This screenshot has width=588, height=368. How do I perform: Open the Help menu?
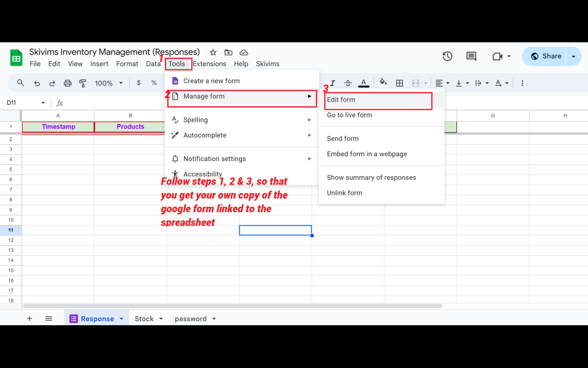pyautogui.click(x=241, y=64)
